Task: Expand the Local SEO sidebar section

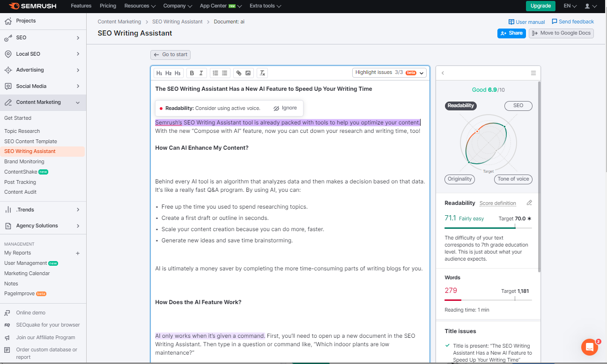Action: (x=78, y=54)
